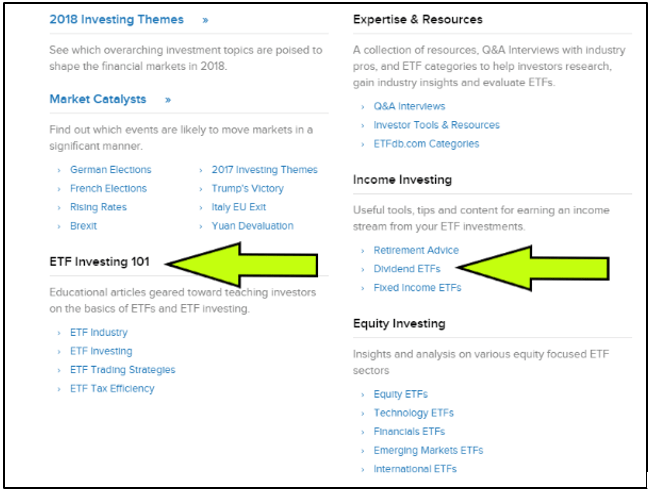Go to ETF Tax Efficiency
Image resolution: width=652 pixels, height=492 pixels.
112,389
